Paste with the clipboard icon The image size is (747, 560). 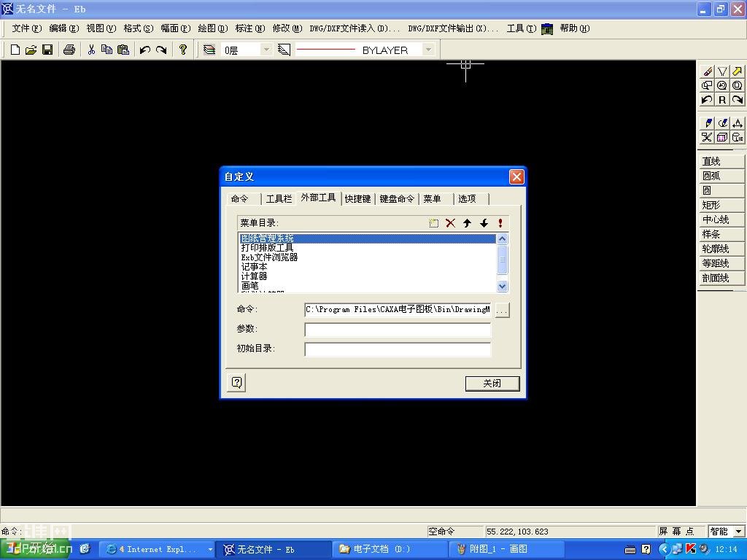pyautogui.click(x=123, y=50)
